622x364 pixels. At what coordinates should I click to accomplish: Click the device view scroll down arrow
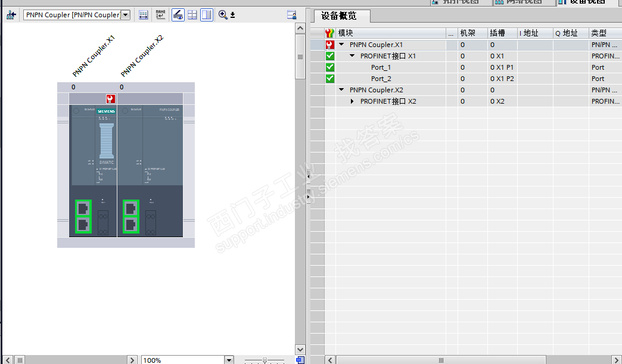coord(300,349)
